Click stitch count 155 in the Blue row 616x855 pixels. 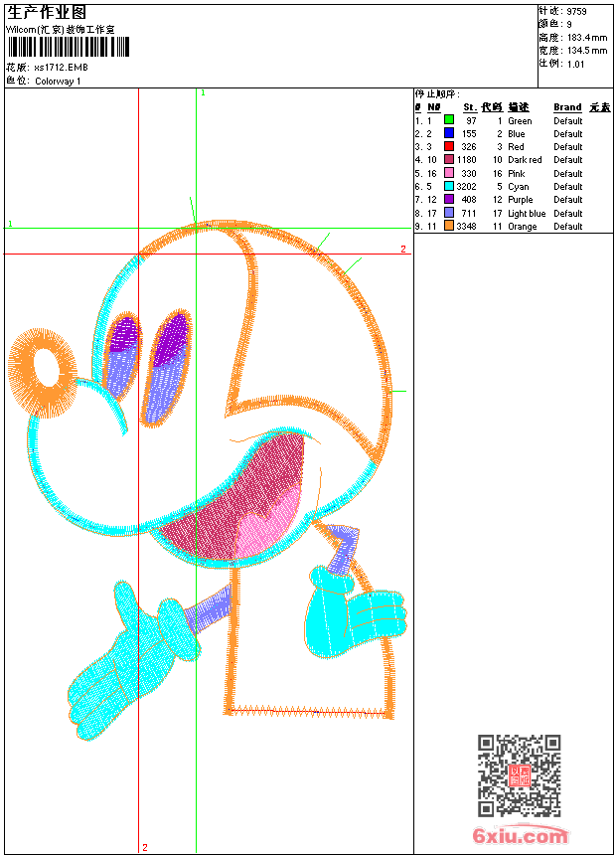(x=469, y=134)
